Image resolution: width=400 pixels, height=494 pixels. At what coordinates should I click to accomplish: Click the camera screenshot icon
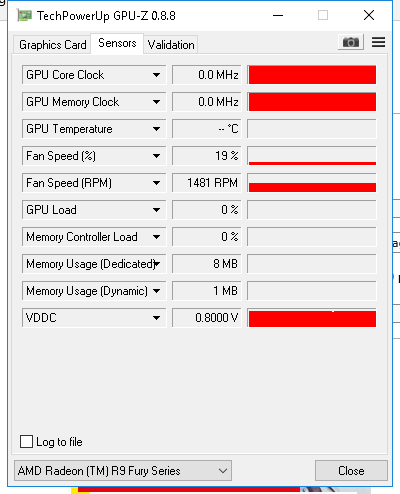(351, 42)
